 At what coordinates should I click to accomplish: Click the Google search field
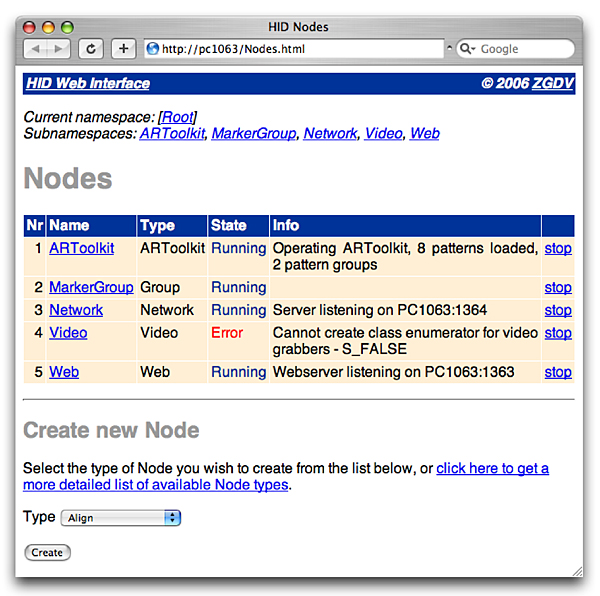click(x=515, y=49)
